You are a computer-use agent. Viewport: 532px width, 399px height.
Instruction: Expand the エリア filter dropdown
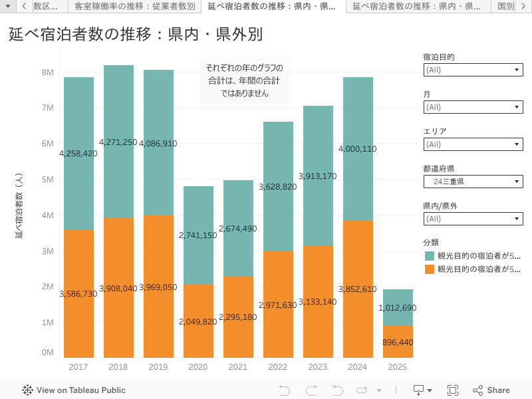[x=473, y=144]
